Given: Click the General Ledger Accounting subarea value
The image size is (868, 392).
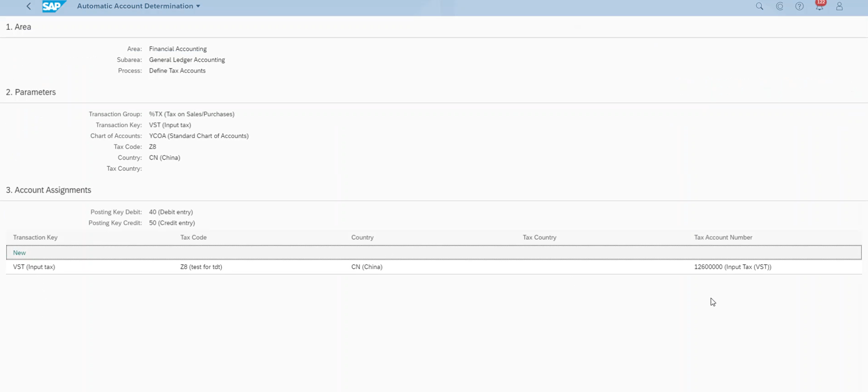Looking at the screenshot, I should point(187,60).
